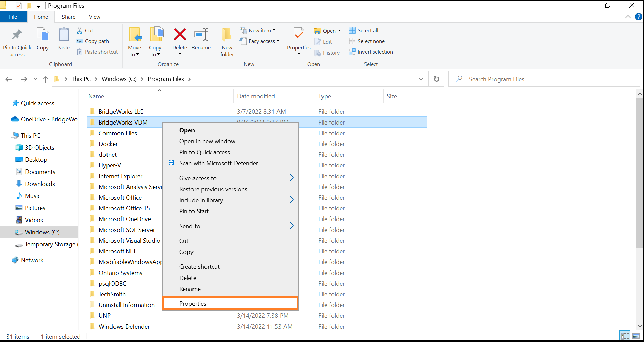Create a New folder from ribbon
The image size is (644, 342).
tap(227, 42)
